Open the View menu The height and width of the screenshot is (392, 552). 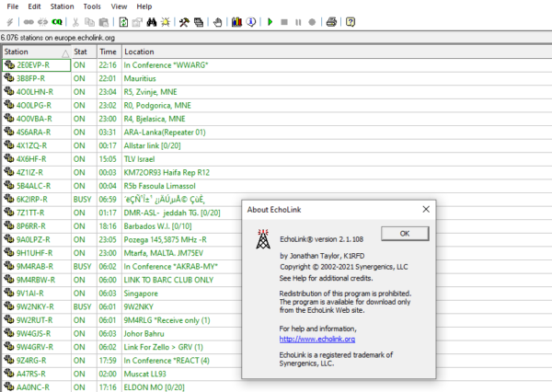119,6
